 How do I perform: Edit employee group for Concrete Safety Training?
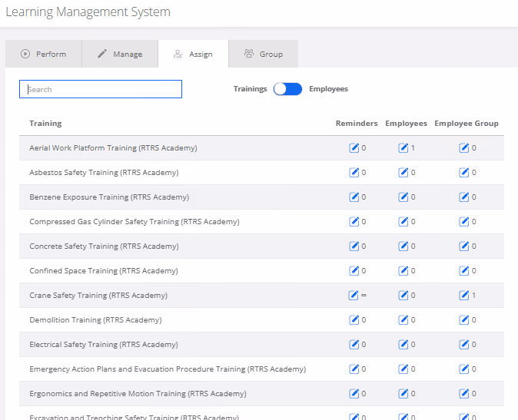coord(464,246)
